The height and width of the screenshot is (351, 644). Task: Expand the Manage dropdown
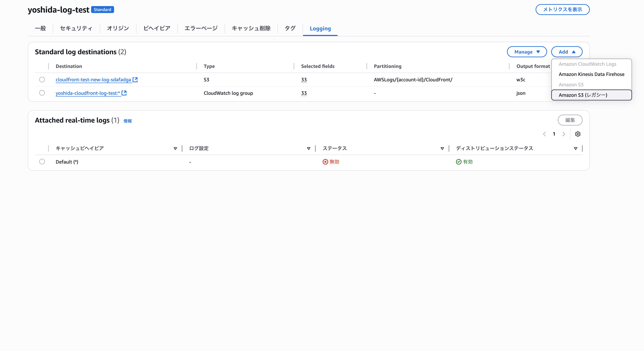click(527, 52)
